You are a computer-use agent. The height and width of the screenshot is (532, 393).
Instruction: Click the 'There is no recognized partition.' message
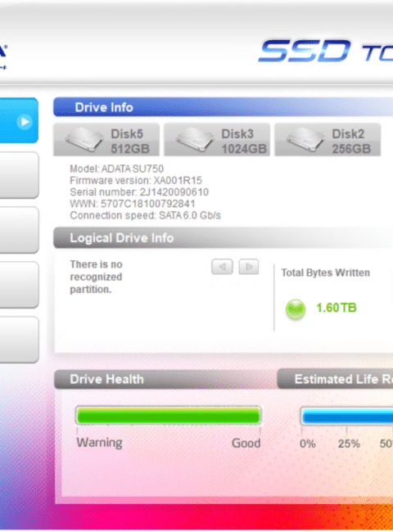[x=96, y=277]
